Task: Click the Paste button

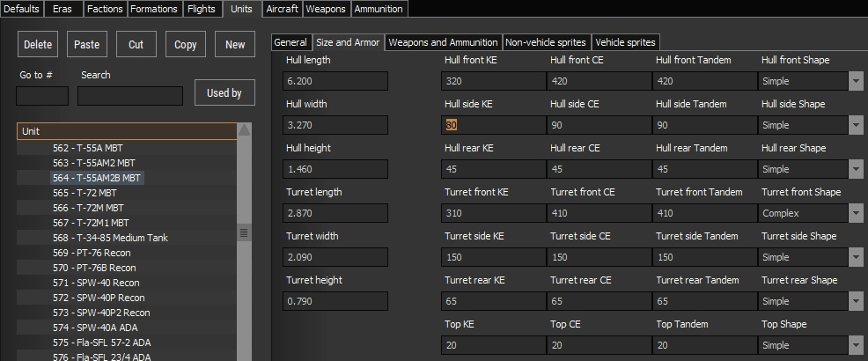Action: coord(87,44)
